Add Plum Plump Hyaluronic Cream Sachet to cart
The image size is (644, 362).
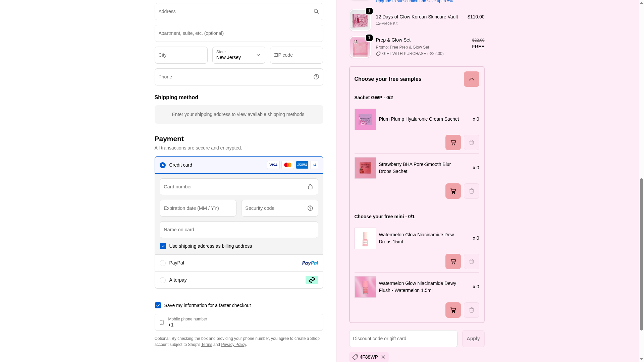click(453, 142)
